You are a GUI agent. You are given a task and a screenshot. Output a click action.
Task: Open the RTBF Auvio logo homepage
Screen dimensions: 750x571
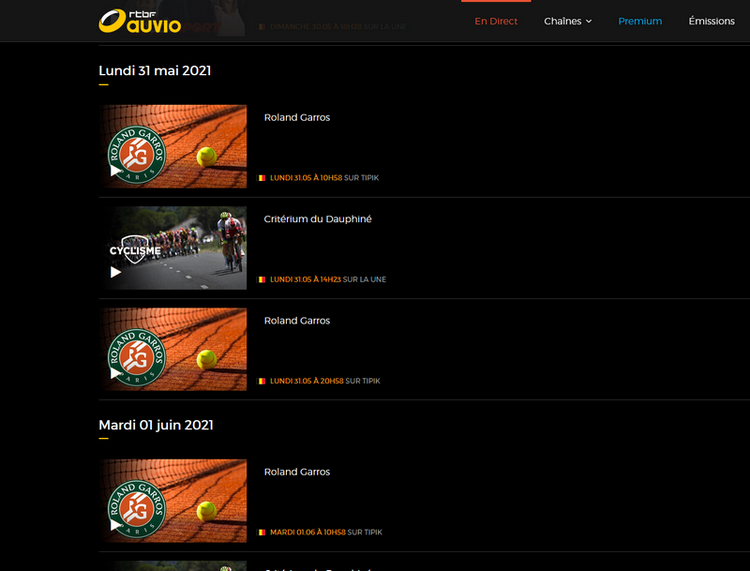pos(140,21)
